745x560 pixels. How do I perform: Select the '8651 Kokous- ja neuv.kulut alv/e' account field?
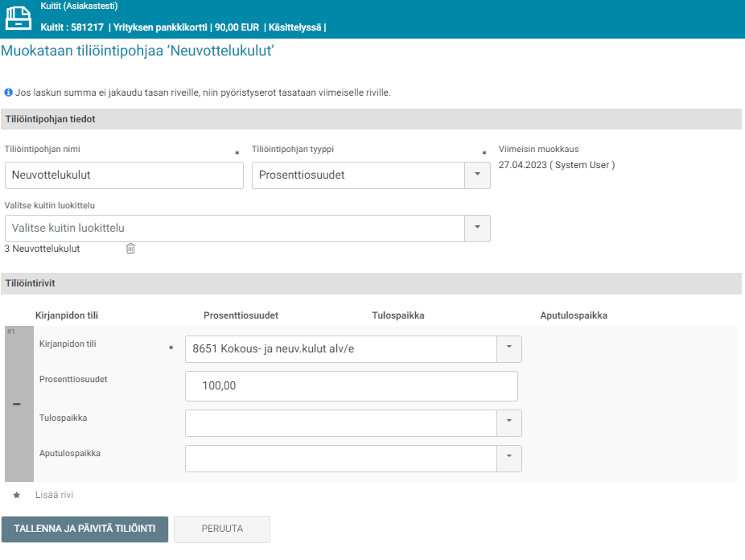340,349
